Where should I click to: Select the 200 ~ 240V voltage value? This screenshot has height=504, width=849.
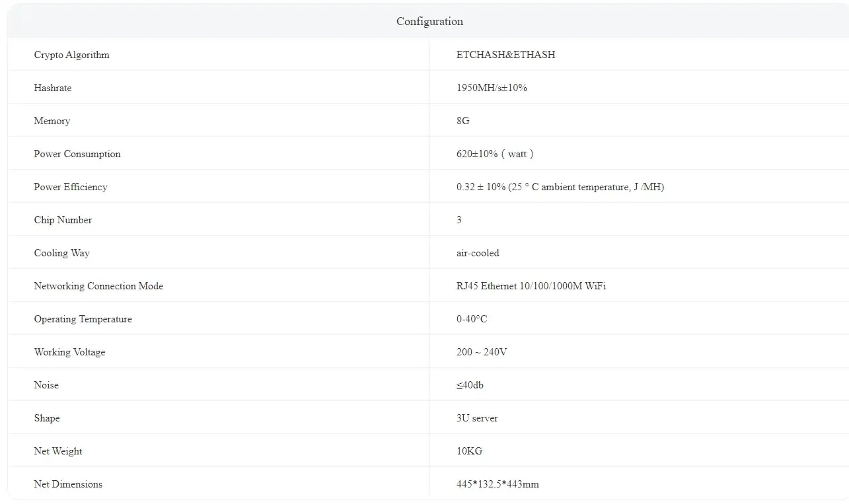(482, 352)
